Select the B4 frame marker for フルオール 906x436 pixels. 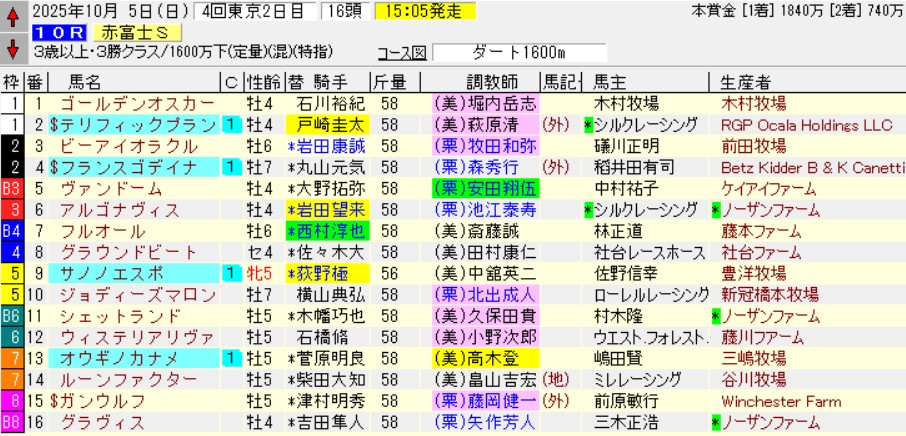12,230
